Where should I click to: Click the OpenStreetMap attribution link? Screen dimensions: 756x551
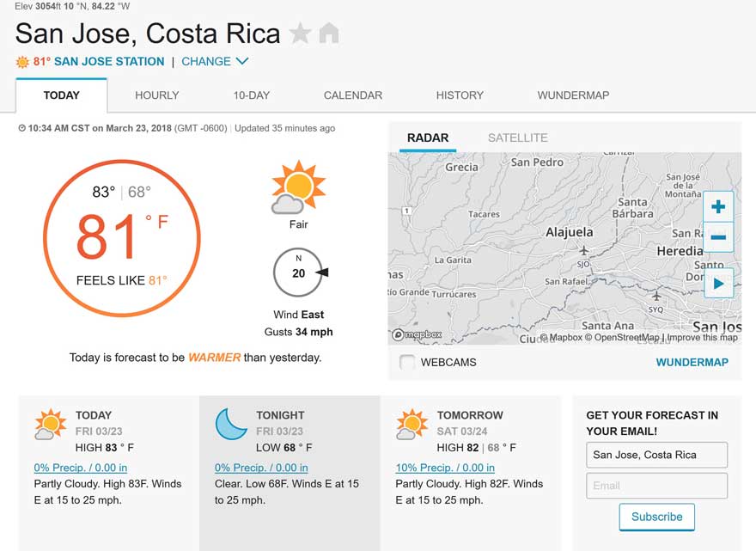[622, 337]
